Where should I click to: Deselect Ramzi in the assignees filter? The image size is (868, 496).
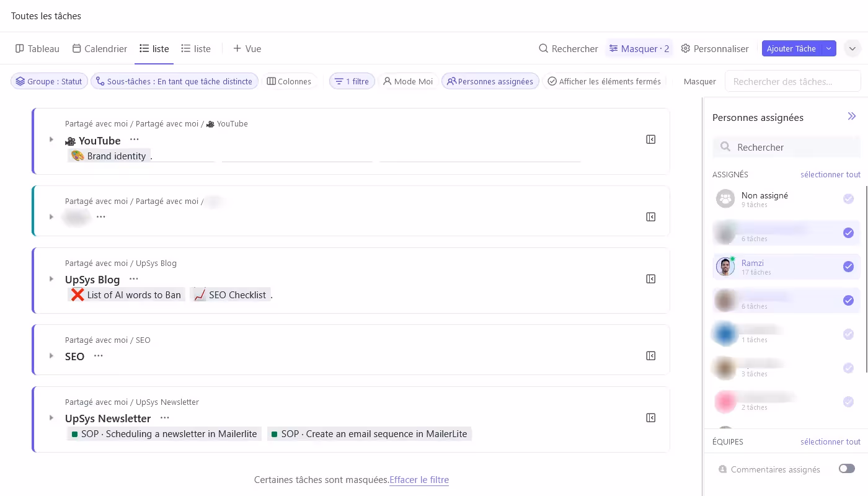click(x=848, y=266)
